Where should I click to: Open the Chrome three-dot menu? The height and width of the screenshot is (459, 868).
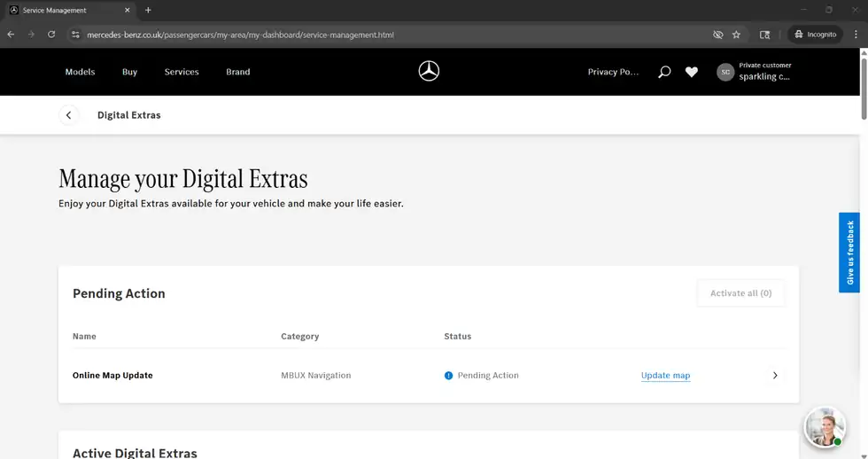pos(856,35)
